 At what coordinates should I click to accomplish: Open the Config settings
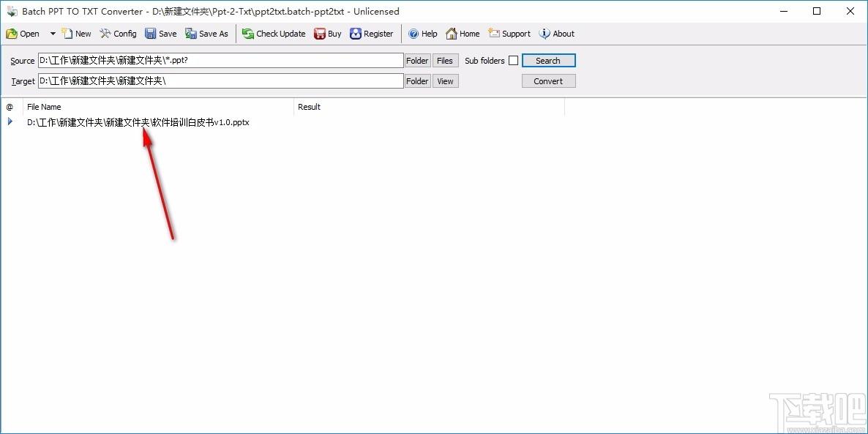pos(118,34)
